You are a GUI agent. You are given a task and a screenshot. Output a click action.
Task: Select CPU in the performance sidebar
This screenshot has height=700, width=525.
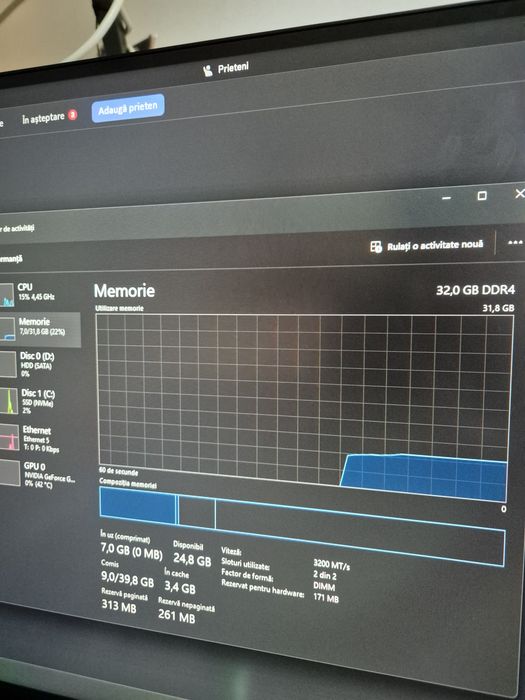[40, 295]
